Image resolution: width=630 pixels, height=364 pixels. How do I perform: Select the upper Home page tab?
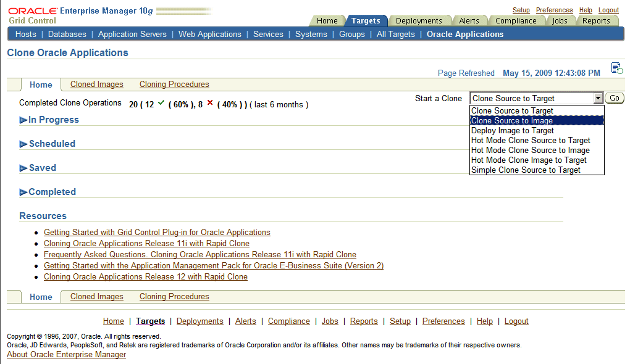pos(41,85)
